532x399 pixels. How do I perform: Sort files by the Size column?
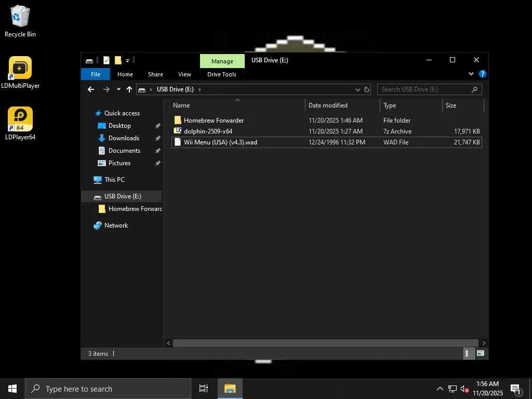pyautogui.click(x=463, y=105)
